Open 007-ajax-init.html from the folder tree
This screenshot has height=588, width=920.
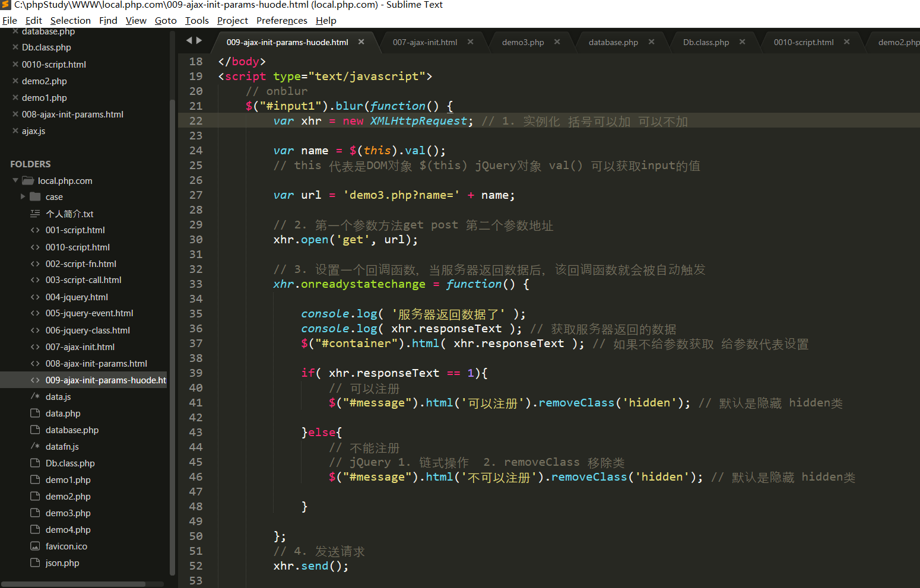coord(80,347)
